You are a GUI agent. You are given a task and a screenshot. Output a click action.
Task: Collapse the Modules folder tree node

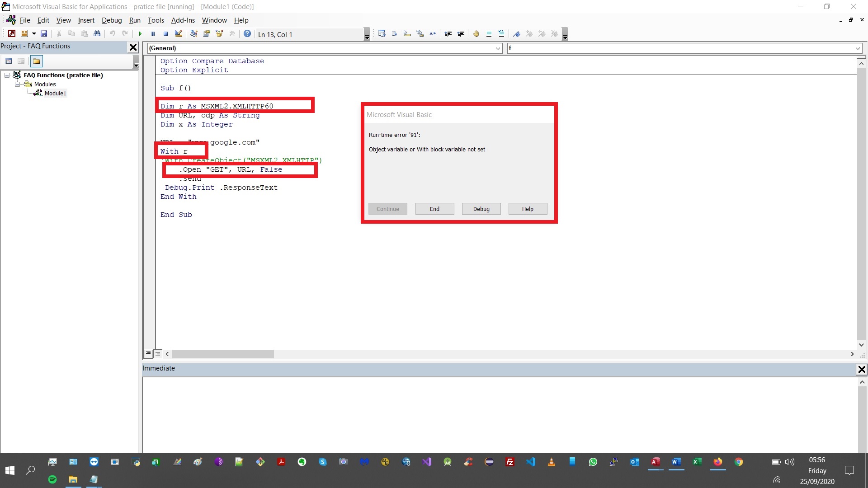[x=17, y=84]
